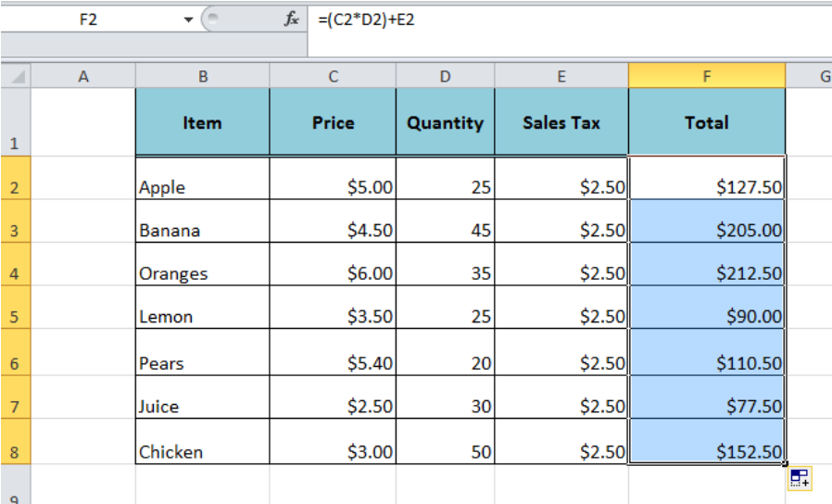Click the Insert Function fx icon
This screenshot has width=832, height=504.
(292, 19)
